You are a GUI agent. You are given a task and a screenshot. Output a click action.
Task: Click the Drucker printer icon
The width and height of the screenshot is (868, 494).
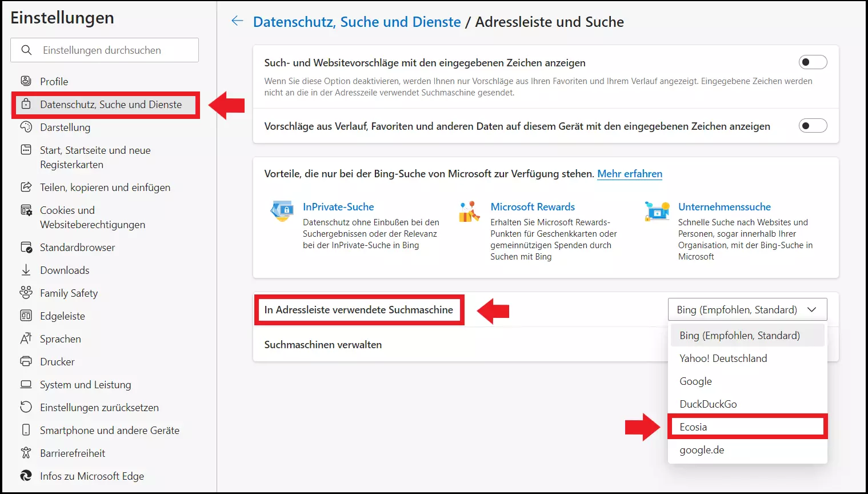(26, 361)
